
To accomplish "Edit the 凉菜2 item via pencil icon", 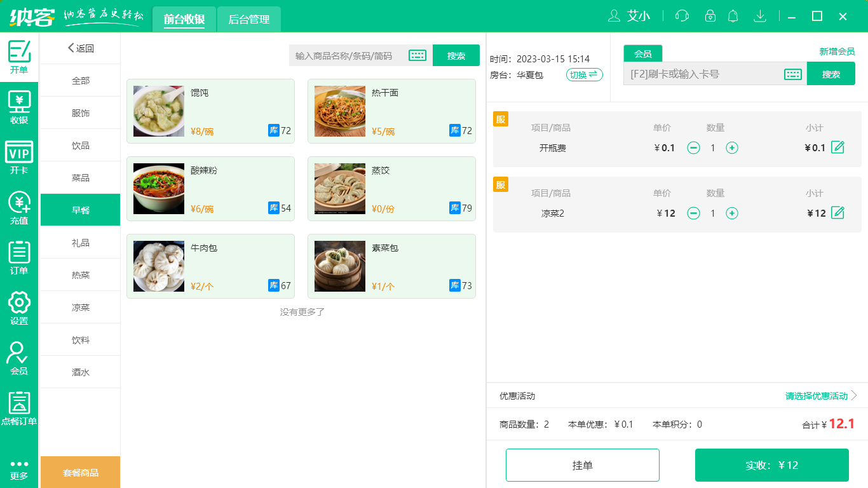I will [x=837, y=213].
